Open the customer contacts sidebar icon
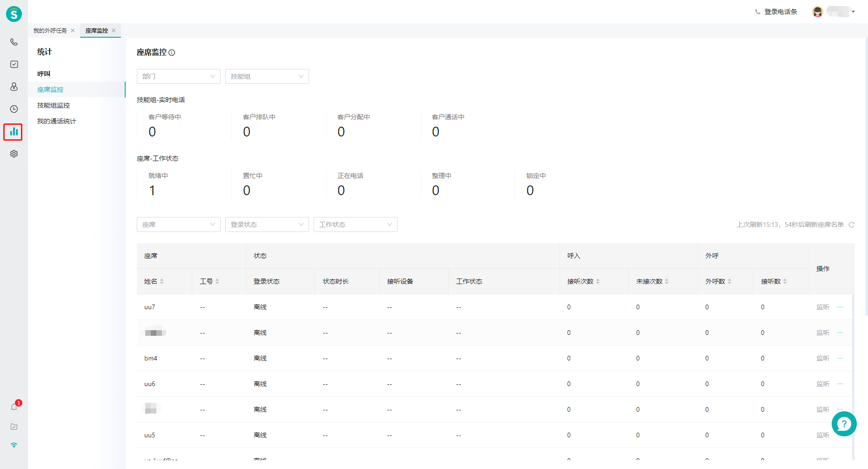The image size is (868, 469). click(14, 87)
